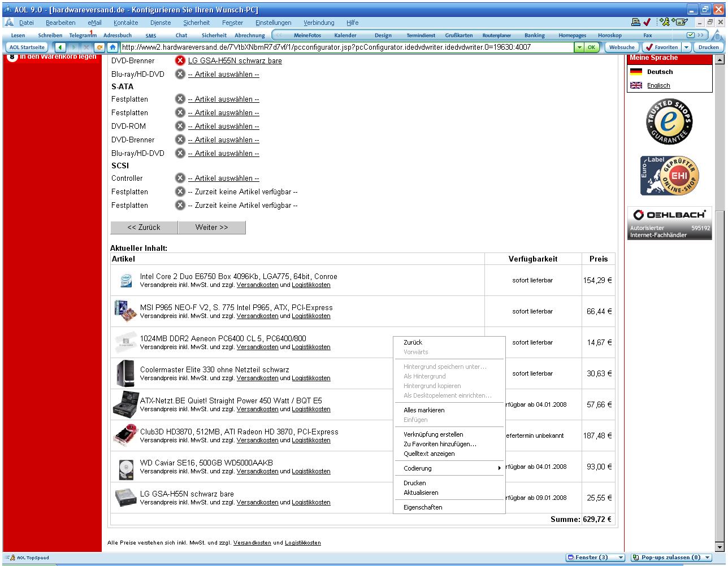The image size is (728, 566).
Task: Click the LG GSA-H55N drive thumbnail in the cart
Action: (125, 498)
